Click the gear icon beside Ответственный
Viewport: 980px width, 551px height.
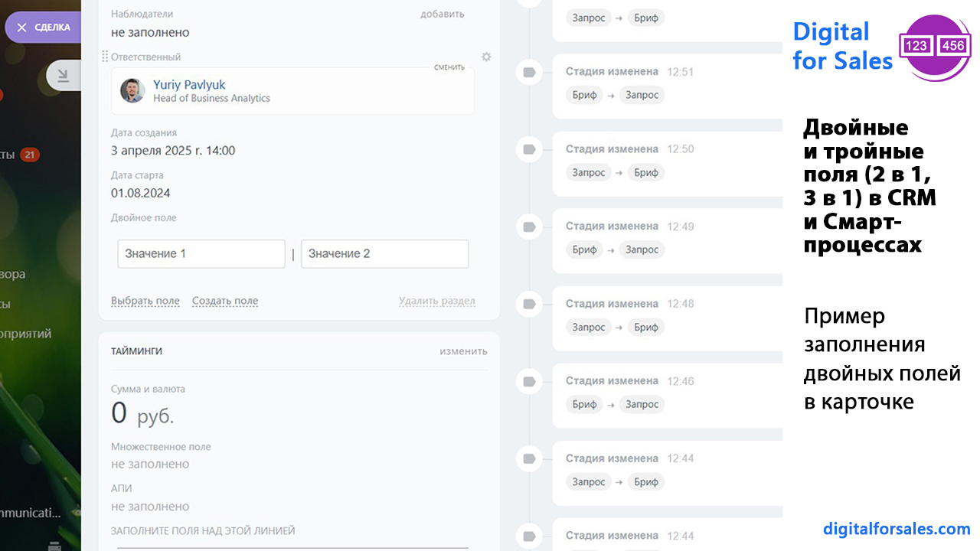tap(486, 57)
